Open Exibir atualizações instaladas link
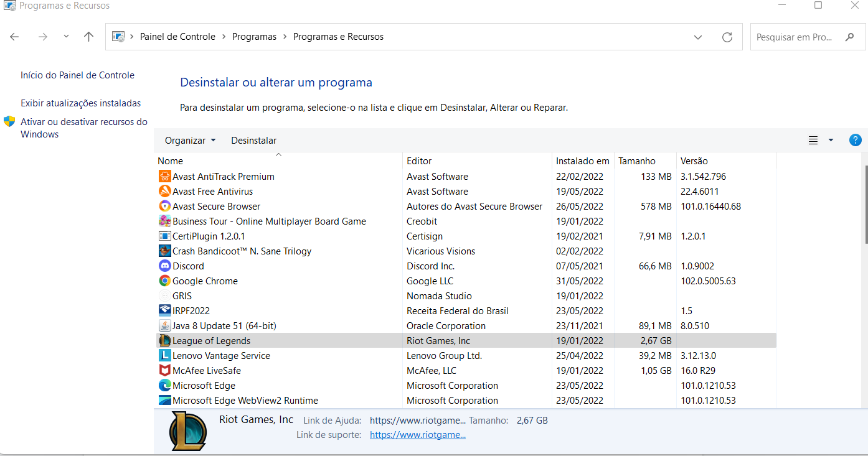 coord(81,103)
